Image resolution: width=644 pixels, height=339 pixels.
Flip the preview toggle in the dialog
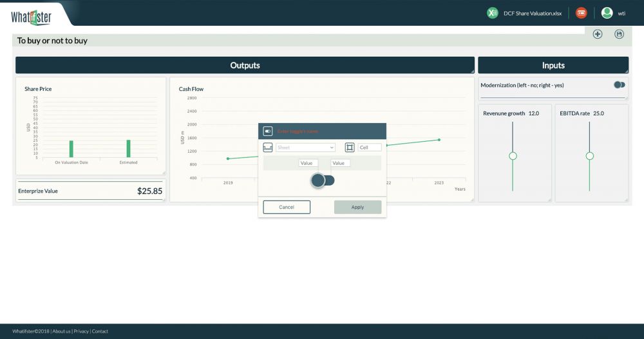tap(323, 180)
